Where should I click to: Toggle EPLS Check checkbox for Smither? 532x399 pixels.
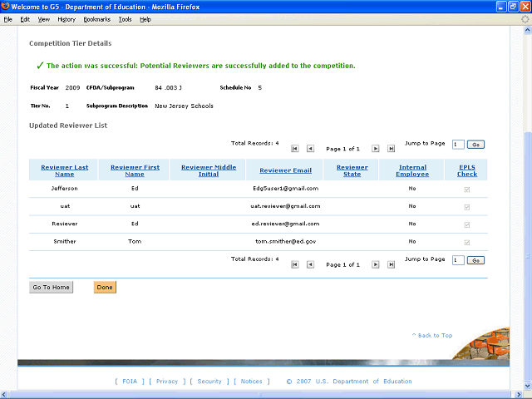click(x=467, y=242)
